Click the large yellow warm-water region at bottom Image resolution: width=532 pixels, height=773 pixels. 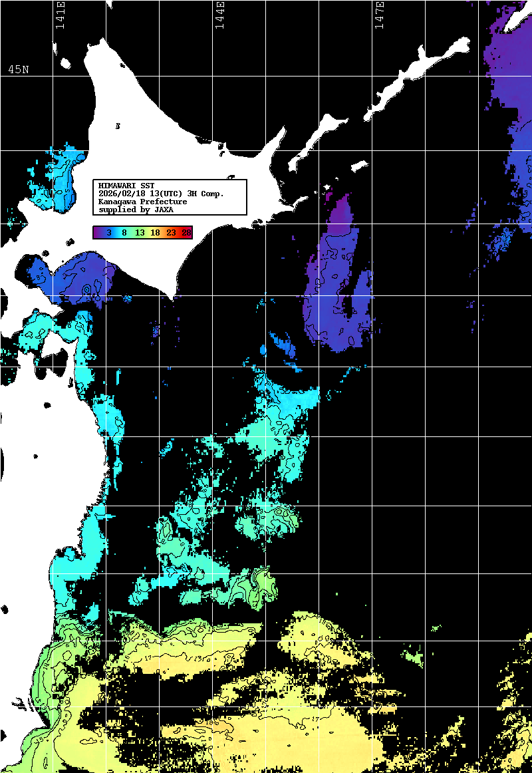293,732
